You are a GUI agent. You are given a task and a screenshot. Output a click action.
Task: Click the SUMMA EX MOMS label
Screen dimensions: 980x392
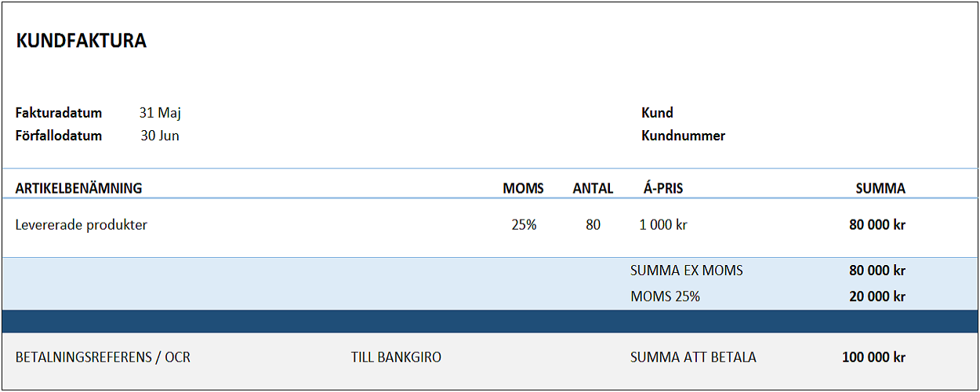coord(686,270)
